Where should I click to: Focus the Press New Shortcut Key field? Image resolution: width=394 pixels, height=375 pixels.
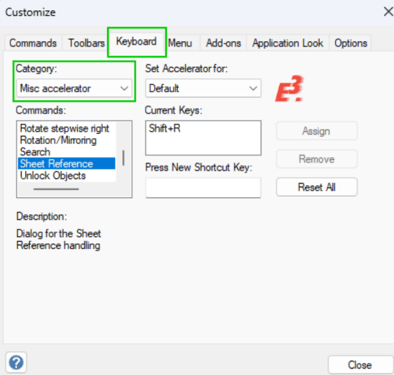(x=203, y=188)
